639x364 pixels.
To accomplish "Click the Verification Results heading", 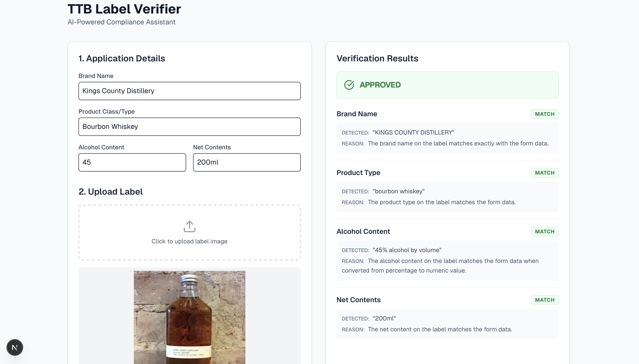I will pyautogui.click(x=377, y=59).
